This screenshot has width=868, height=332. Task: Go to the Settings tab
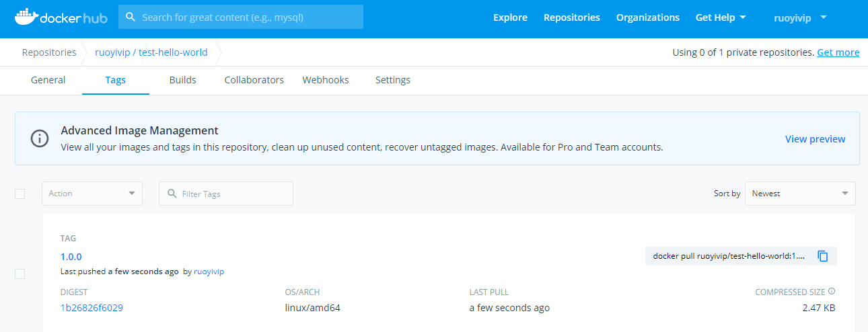coord(392,80)
